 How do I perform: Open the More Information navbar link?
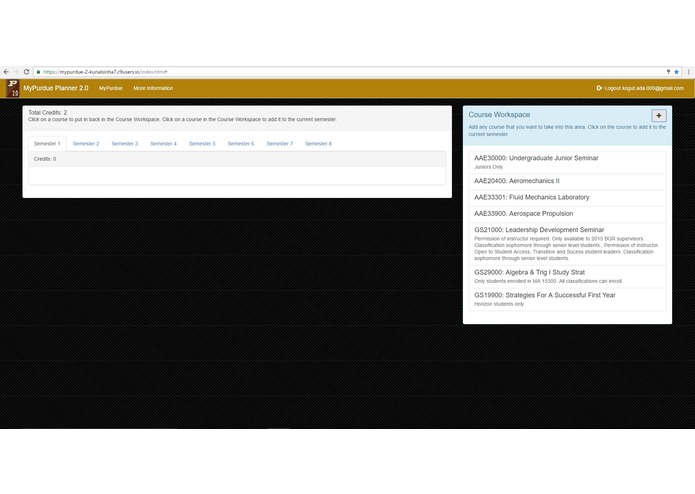click(x=153, y=88)
